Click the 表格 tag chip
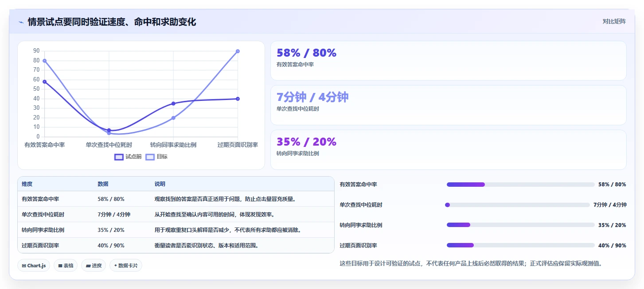 [x=66, y=266]
